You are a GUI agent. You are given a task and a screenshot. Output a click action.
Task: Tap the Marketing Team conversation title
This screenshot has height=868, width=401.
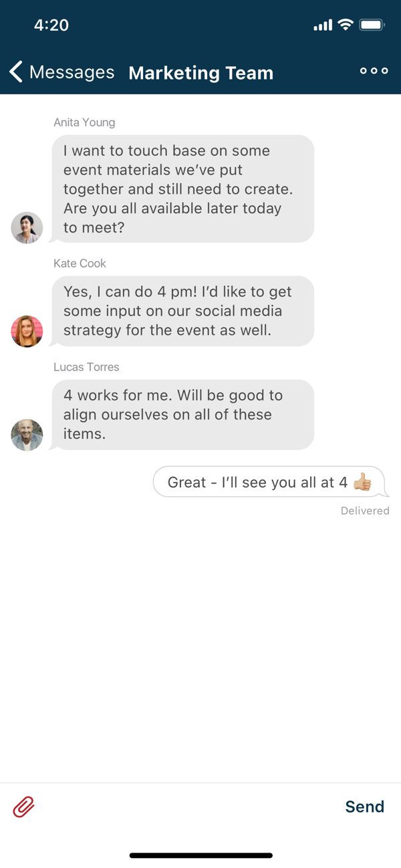(x=200, y=72)
